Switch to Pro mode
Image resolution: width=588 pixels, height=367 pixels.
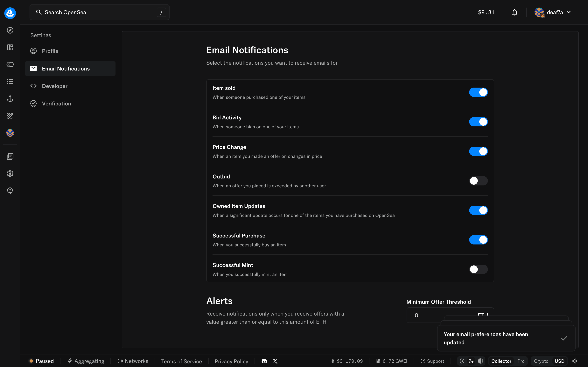click(x=521, y=361)
